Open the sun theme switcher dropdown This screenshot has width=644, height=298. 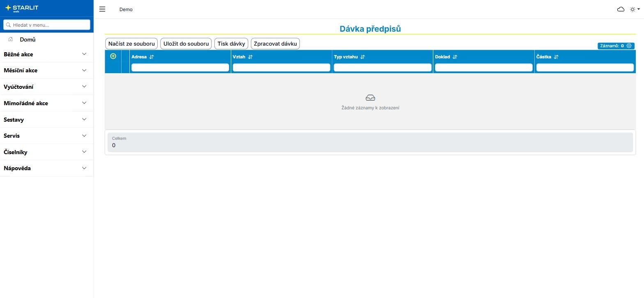[635, 9]
